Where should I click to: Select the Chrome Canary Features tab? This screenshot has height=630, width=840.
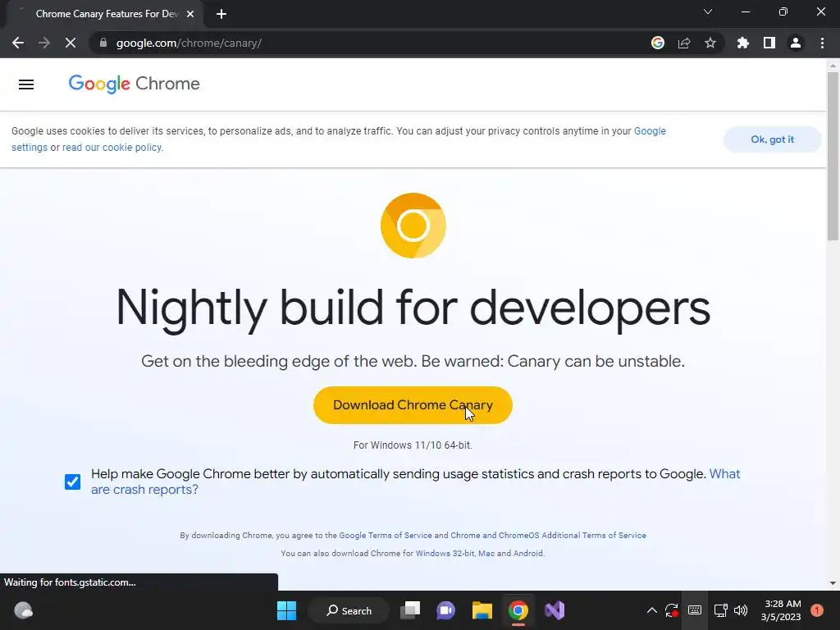click(x=106, y=14)
